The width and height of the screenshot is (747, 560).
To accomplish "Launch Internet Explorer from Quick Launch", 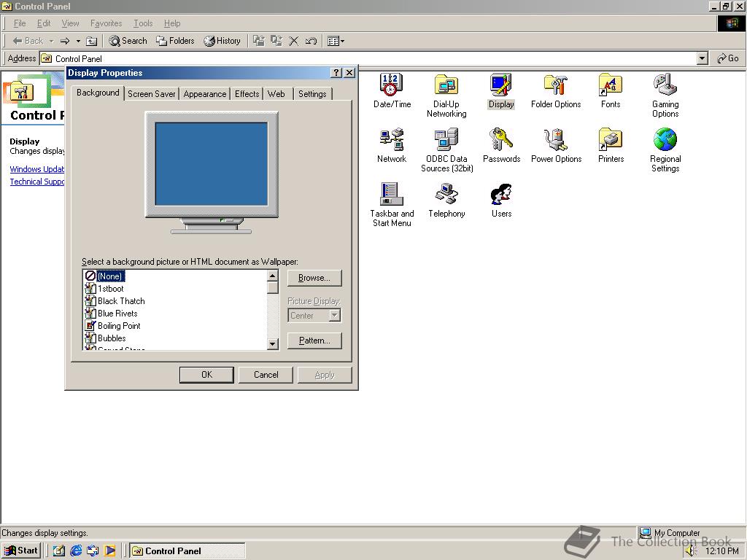I will [76, 551].
